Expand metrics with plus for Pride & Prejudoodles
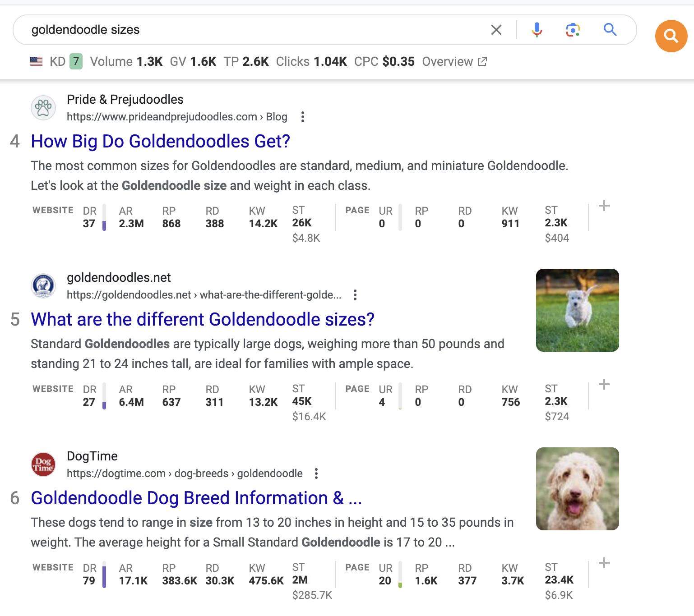 (604, 206)
